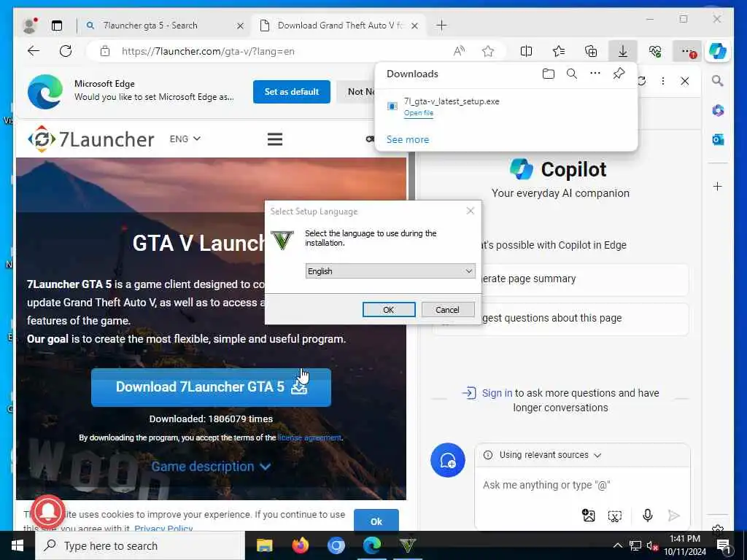Open Edge Settings and more menu
This screenshot has width=747, height=560.
pos(687,51)
